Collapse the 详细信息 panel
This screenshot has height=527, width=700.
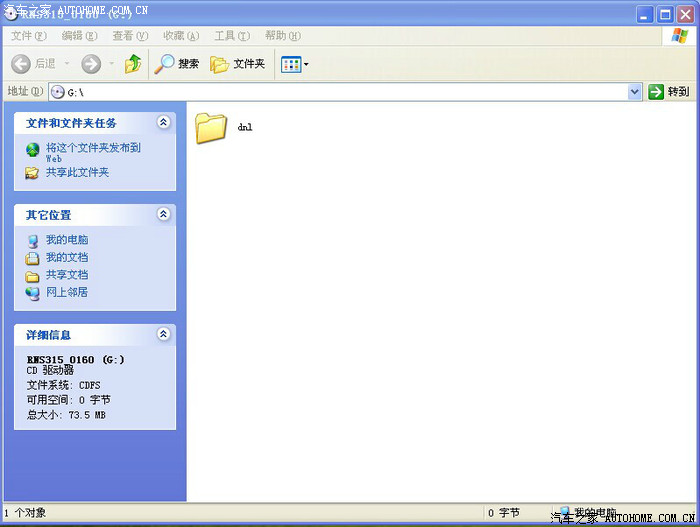pyautogui.click(x=163, y=334)
